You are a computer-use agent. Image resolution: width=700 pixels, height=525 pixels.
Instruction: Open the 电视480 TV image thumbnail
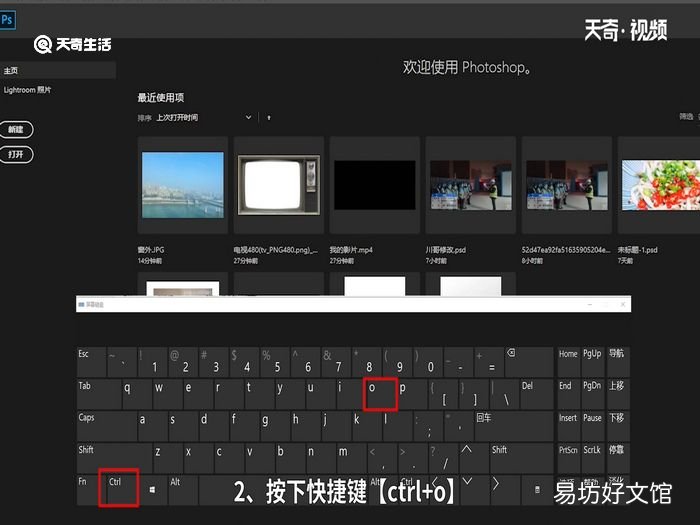pos(279,185)
